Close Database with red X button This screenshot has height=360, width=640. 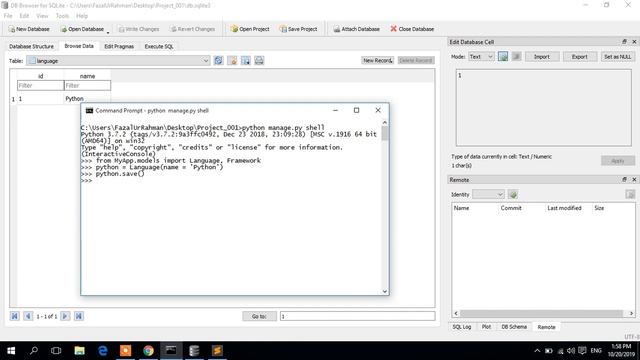point(412,29)
